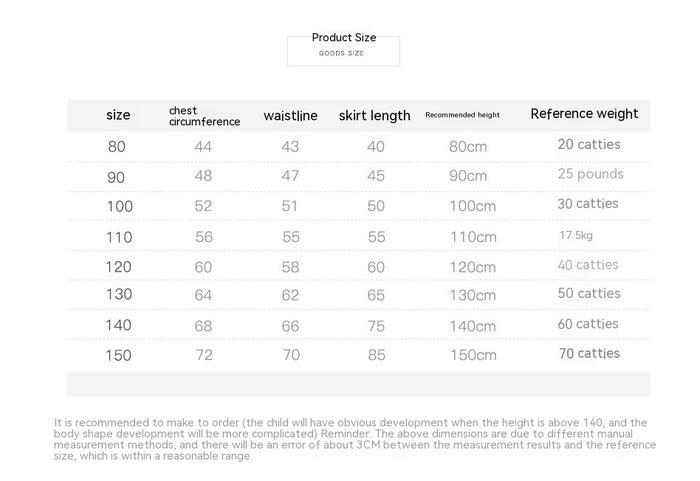
Task: Click the Reference weight header
Action: pyautogui.click(x=584, y=114)
